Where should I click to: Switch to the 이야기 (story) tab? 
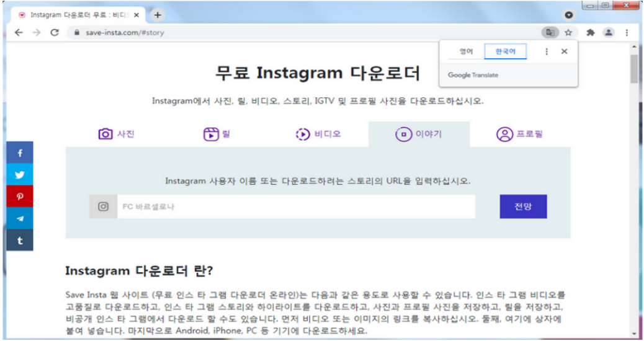pos(419,134)
